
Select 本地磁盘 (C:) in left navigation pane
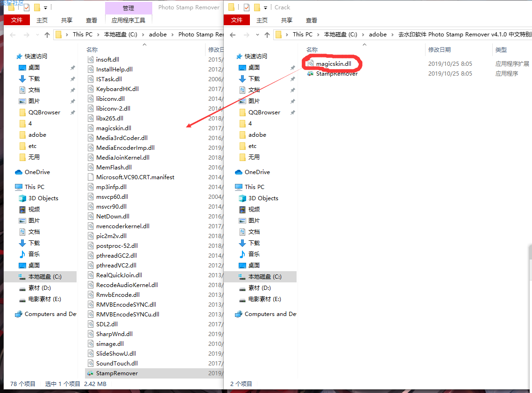[x=44, y=277]
